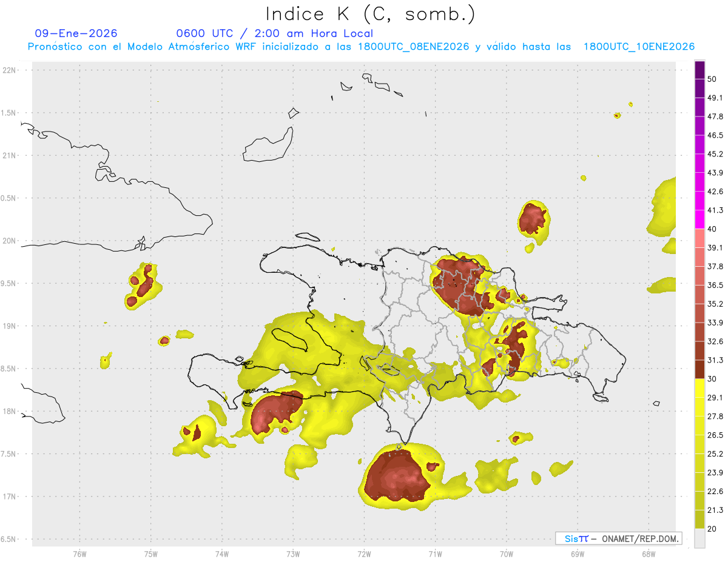Click the colorbar value "21.3"
The image size is (728, 562).
coord(715,509)
